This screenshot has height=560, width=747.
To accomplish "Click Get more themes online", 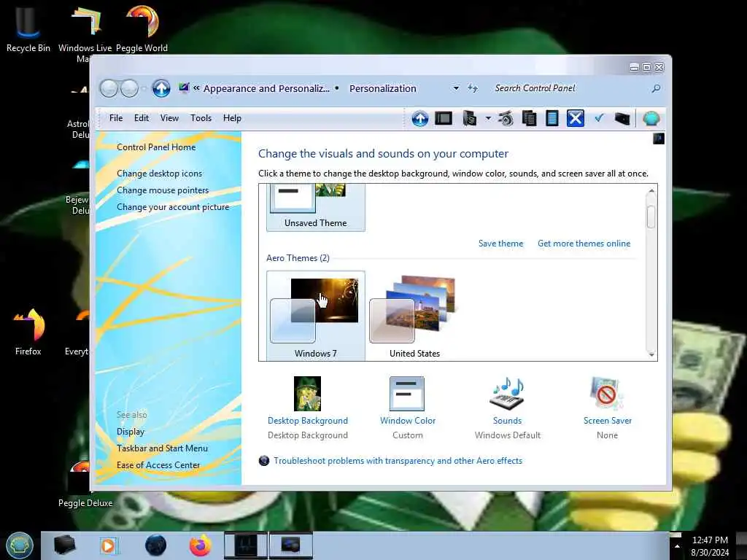I will click(584, 244).
